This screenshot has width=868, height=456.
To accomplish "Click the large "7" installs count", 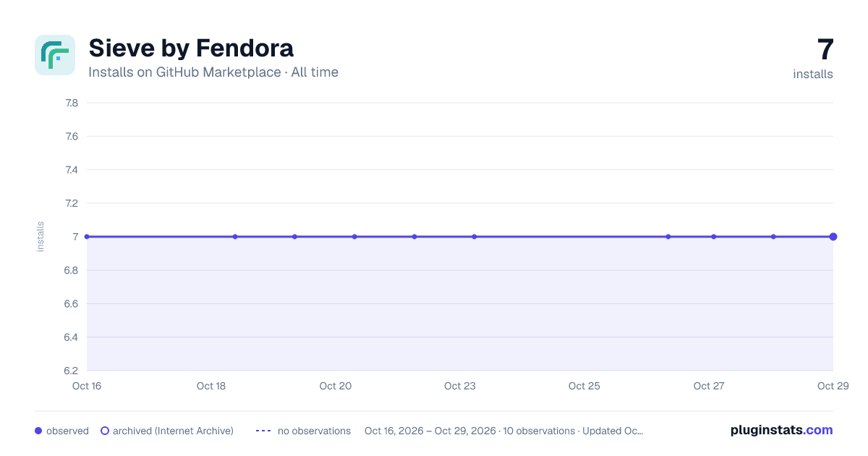I will [825, 50].
